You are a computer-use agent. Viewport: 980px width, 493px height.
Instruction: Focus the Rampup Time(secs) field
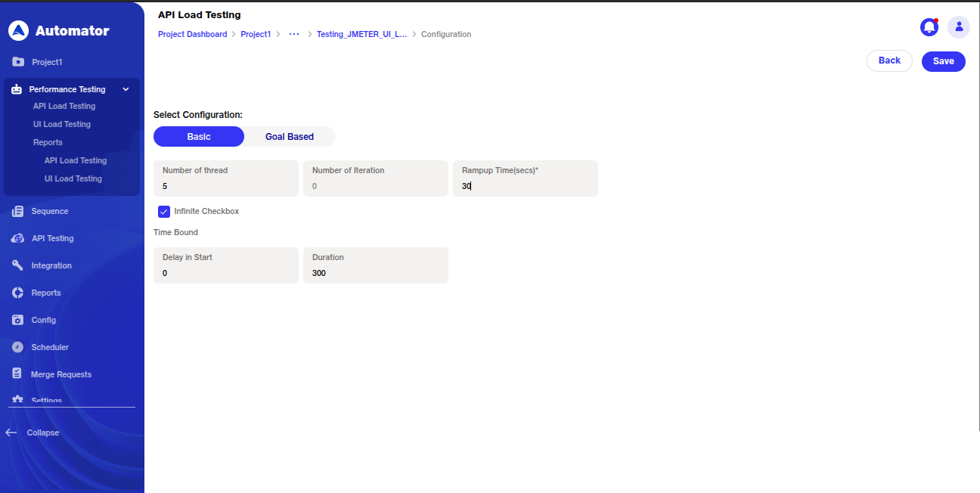[x=526, y=178]
